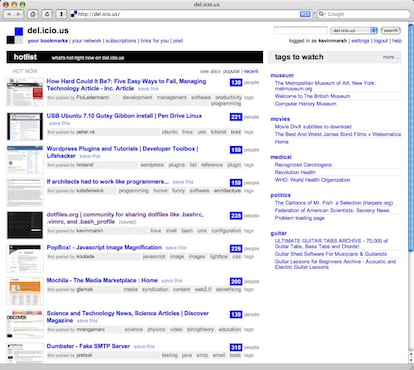Click the ubuntu tag on the USB Ubuntu entry
Image resolution: width=414 pixels, height=370 pixels.
point(170,132)
